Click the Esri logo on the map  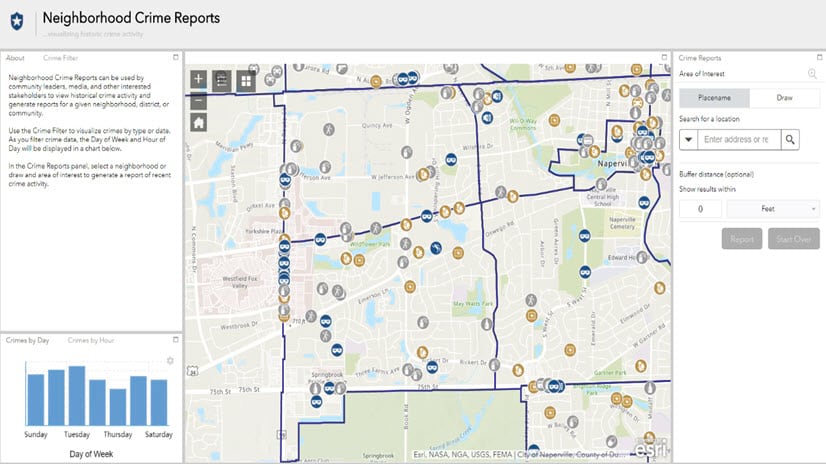pos(652,449)
